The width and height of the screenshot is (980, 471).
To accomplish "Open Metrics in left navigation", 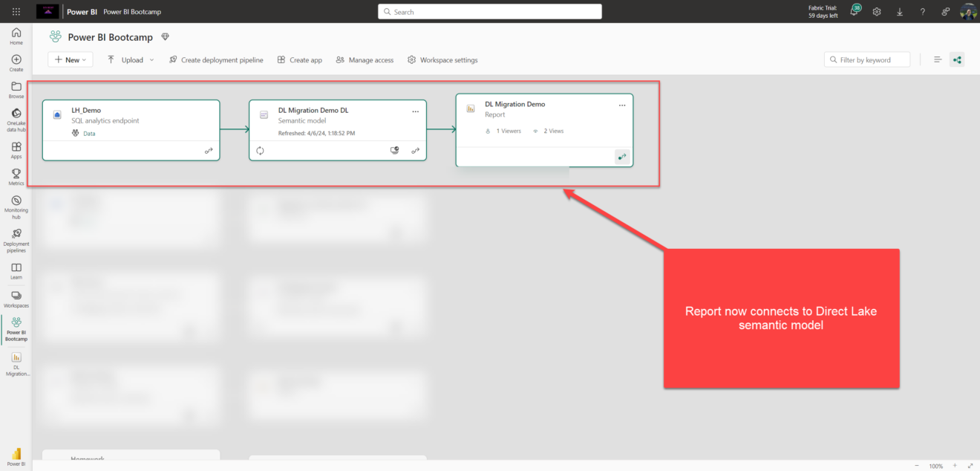I will pos(16,177).
